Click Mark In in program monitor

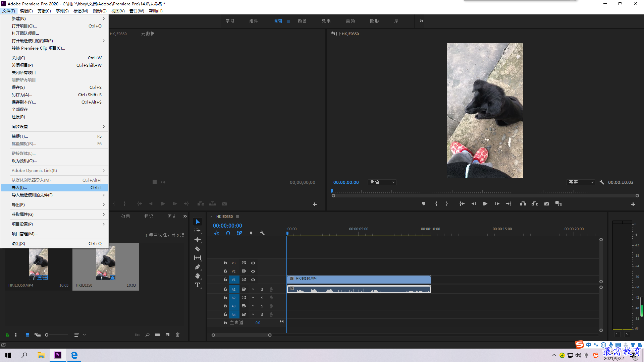click(436, 204)
